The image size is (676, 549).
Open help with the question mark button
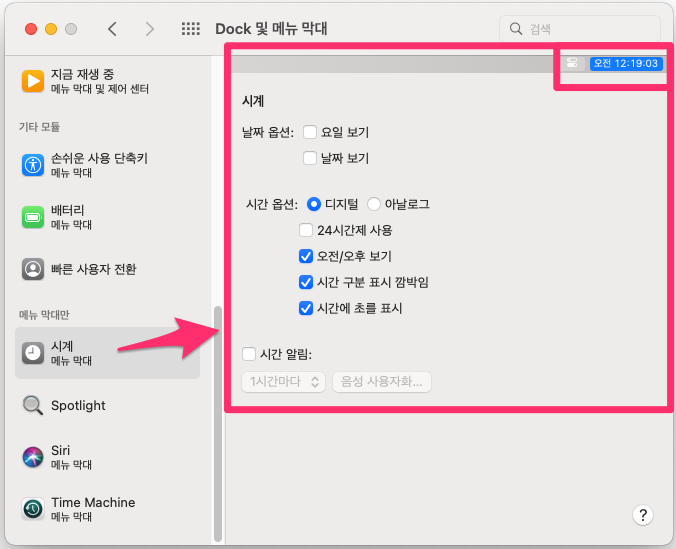[x=643, y=514]
